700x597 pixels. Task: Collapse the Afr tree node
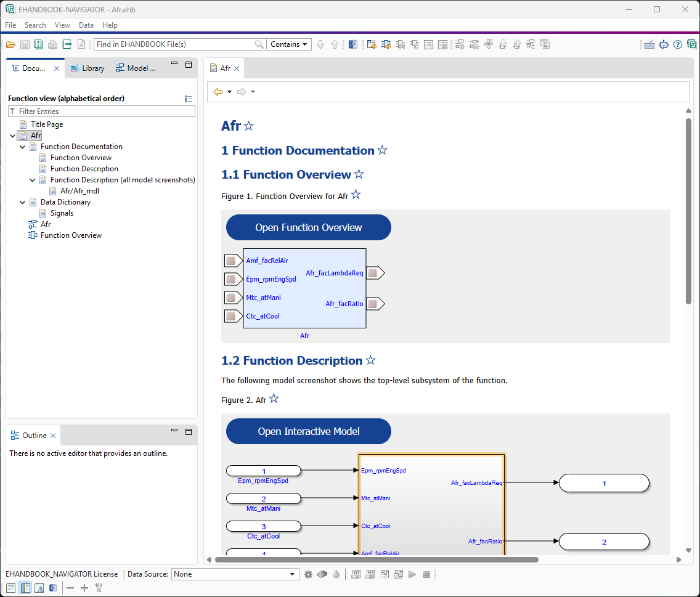click(x=13, y=136)
